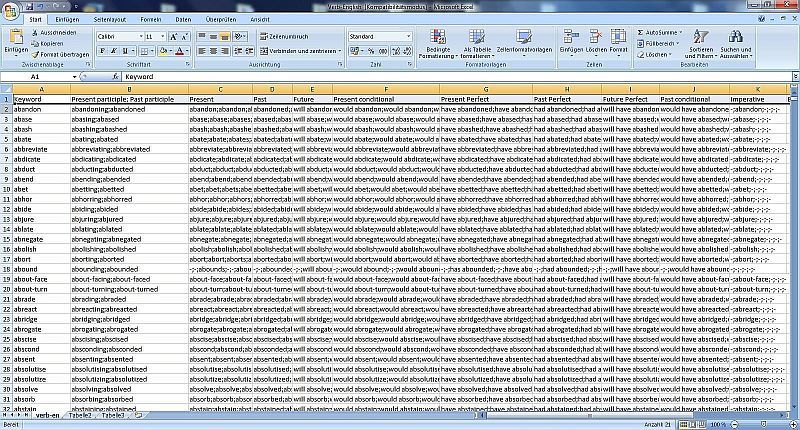Image resolution: width=800 pixels, height=430 pixels.
Task: Open the font size 11 dropdown
Action: click(x=163, y=37)
